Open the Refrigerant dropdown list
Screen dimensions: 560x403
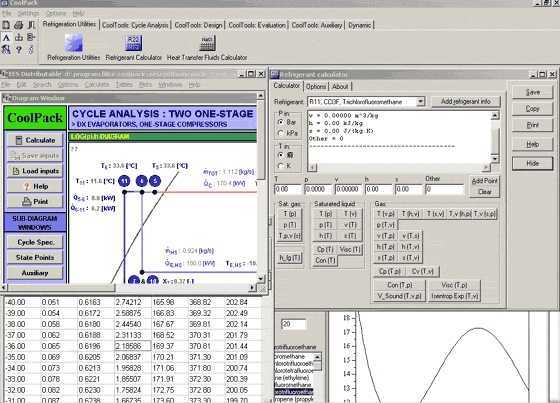point(420,101)
